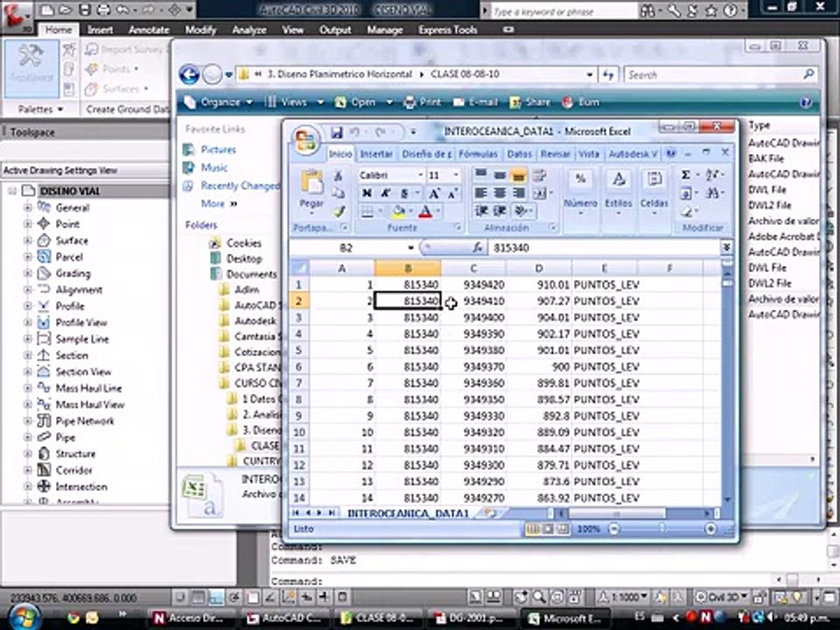Open the AutoCAD Annotate ribbon tab
The width and height of the screenshot is (840, 630).
coord(149,30)
